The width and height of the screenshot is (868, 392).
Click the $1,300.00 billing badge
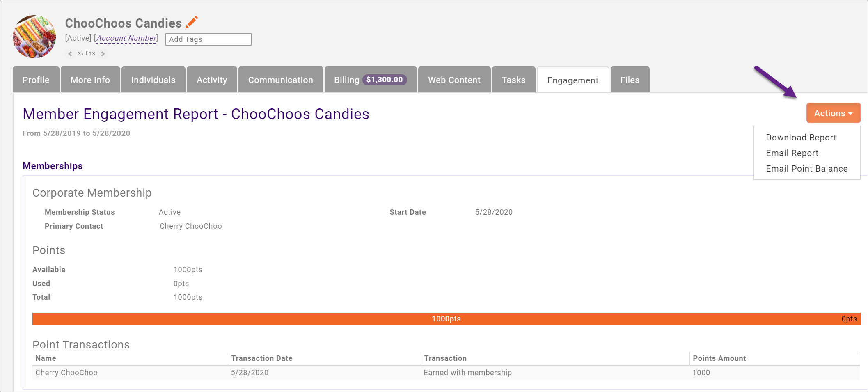(x=385, y=80)
